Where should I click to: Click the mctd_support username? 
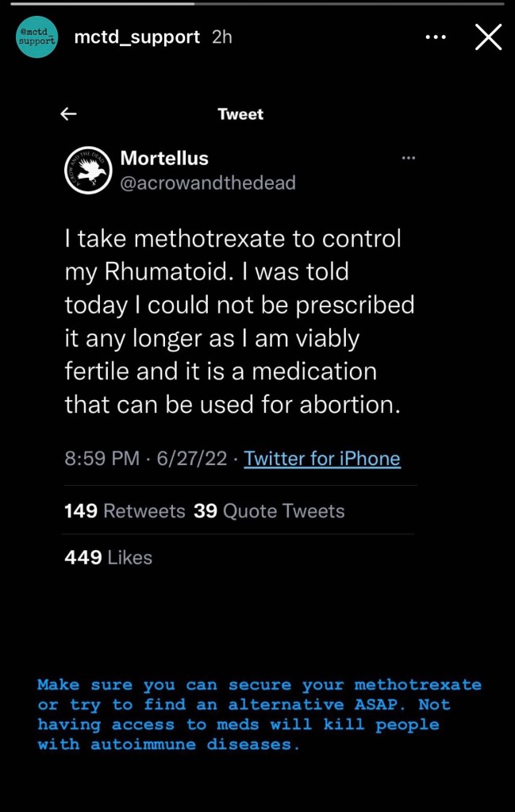[136, 37]
